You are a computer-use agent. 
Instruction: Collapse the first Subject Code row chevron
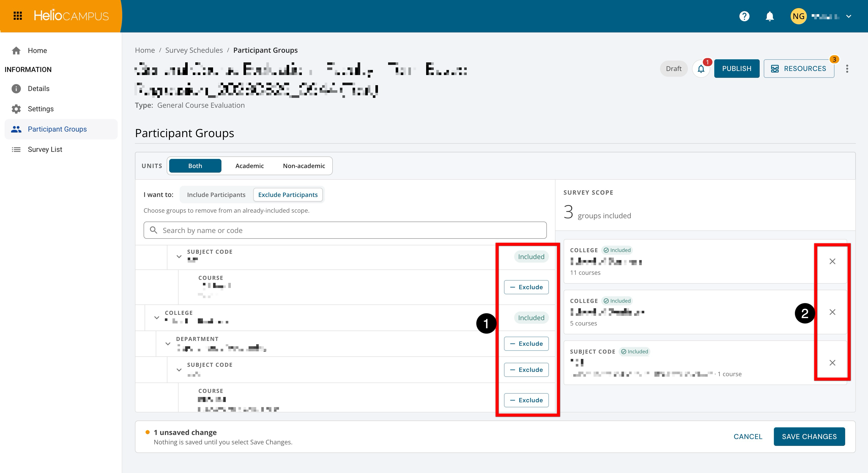[179, 257]
